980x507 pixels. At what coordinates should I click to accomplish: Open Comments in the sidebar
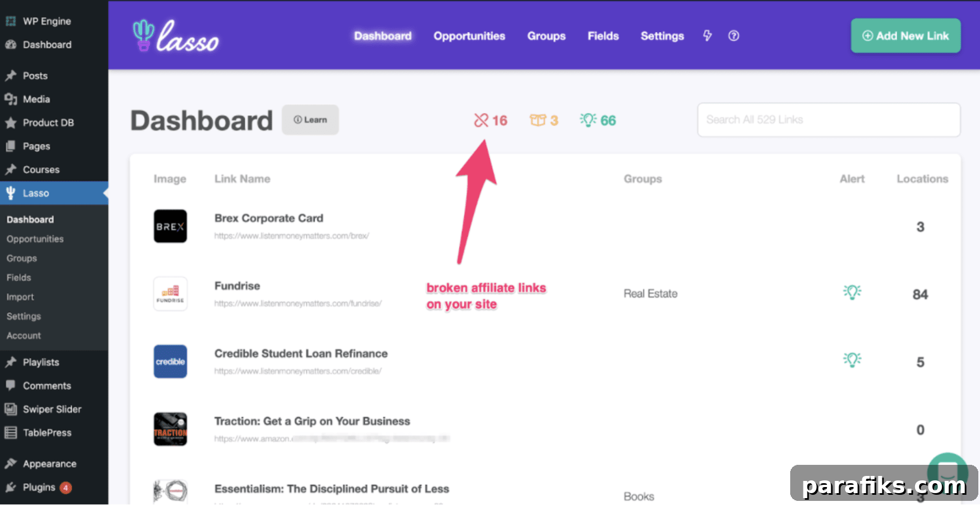pos(54,386)
